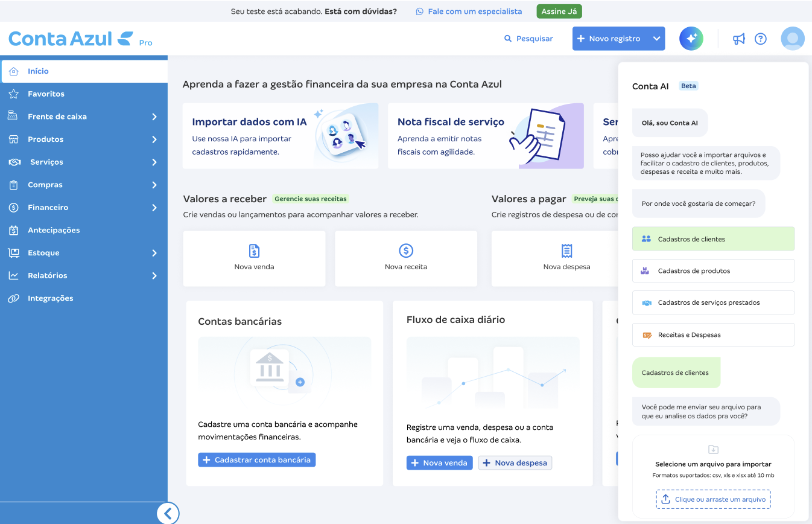Image resolution: width=812 pixels, height=524 pixels.
Task: Open the Importar dados com IA card
Action: [281, 136]
